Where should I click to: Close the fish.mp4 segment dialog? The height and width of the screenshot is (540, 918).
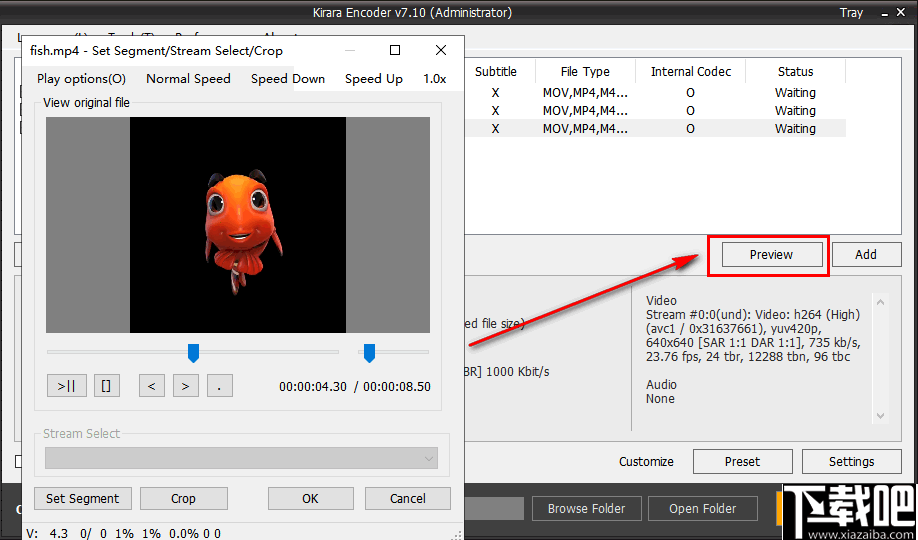coord(441,50)
